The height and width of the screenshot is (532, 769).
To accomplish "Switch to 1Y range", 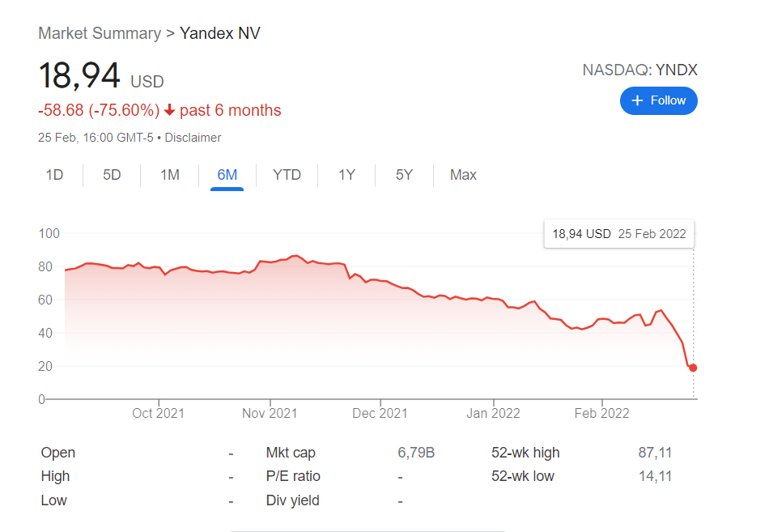I will click(x=346, y=175).
